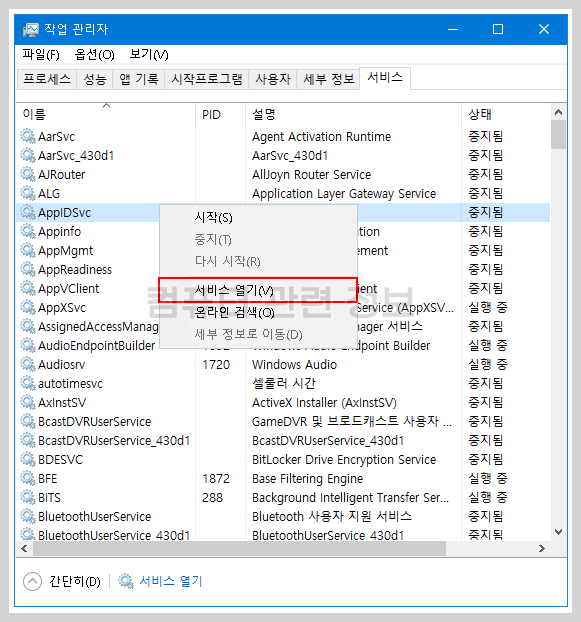Click the gear icon next to AssignedAccessManager
Image resolution: width=581 pixels, height=622 pixels.
28,326
